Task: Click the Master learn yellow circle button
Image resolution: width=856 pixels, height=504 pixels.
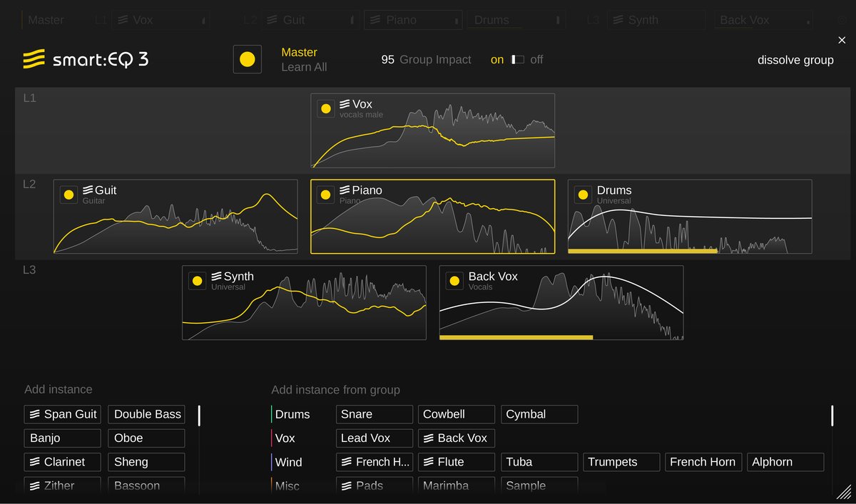Action: click(247, 59)
